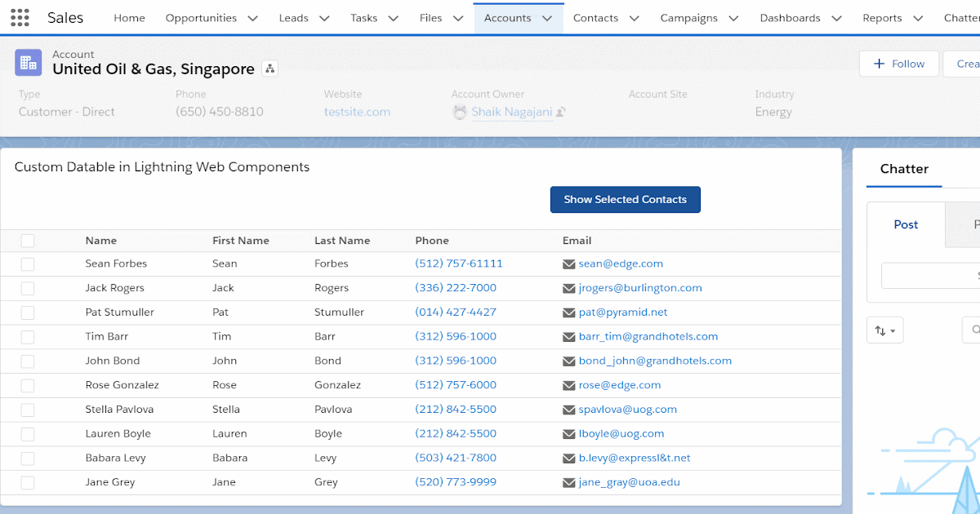Viewport: 980px width, 514px height.
Task: Check the checkbox for Sean Forbes
Action: [27, 264]
